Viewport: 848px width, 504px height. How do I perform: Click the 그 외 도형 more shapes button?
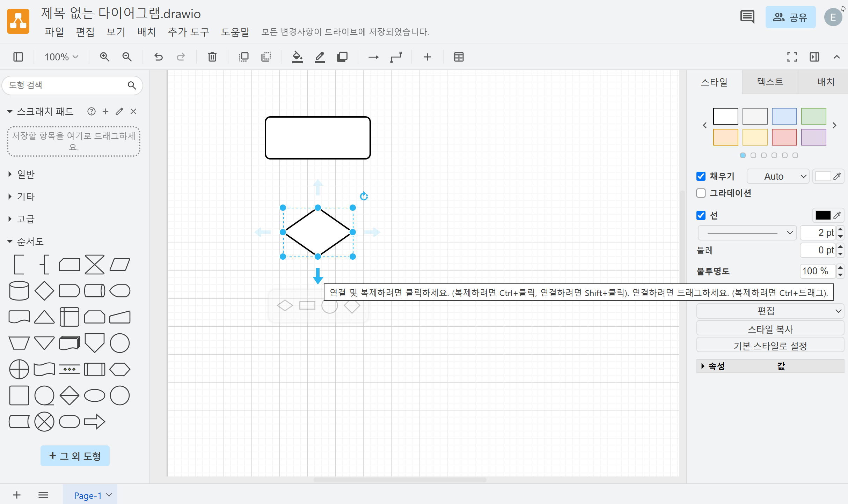pyautogui.click(x=75, y=455)
